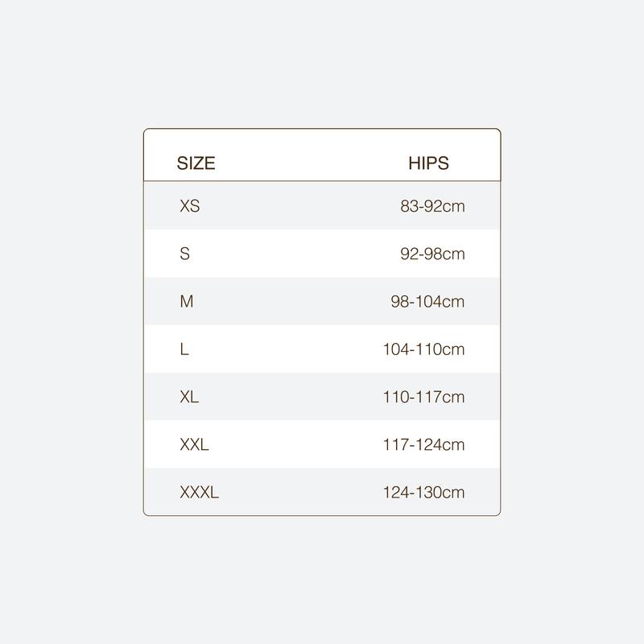644x644 pixels.
Task: Click the header area between SIZE and HIPS
Action: click(x=312, y=163)
